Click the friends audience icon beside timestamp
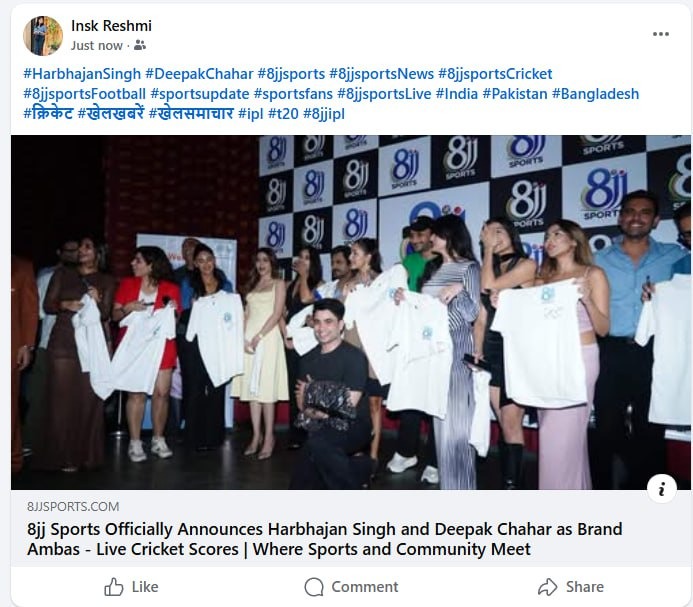The image size is (693, 607). [x=140, y=45]
